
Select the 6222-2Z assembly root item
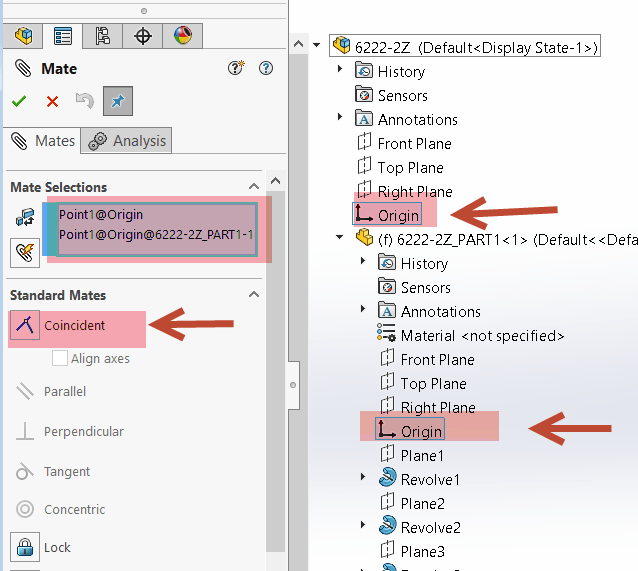click(465, 46)
